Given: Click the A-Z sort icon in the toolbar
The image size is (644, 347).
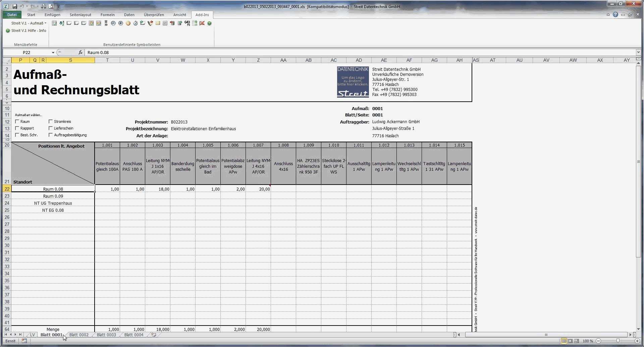Looking at the screenshot, I should [x=62, y=23].
